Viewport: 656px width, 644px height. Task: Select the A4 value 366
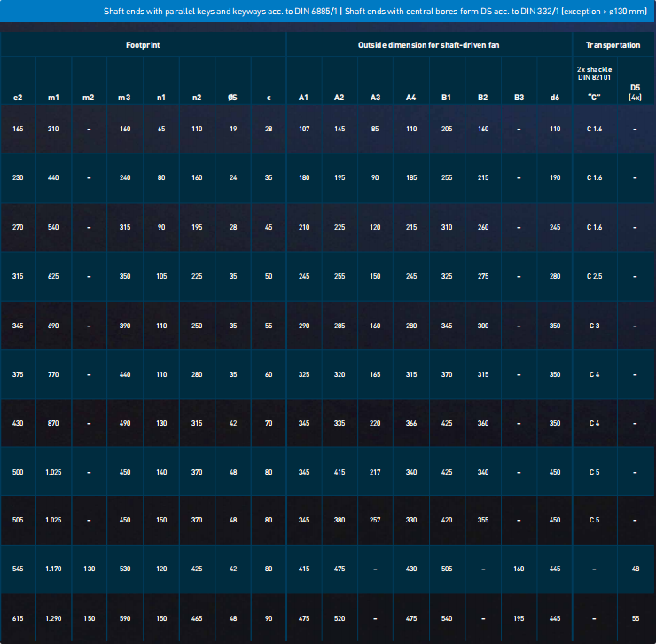[411, 424]
